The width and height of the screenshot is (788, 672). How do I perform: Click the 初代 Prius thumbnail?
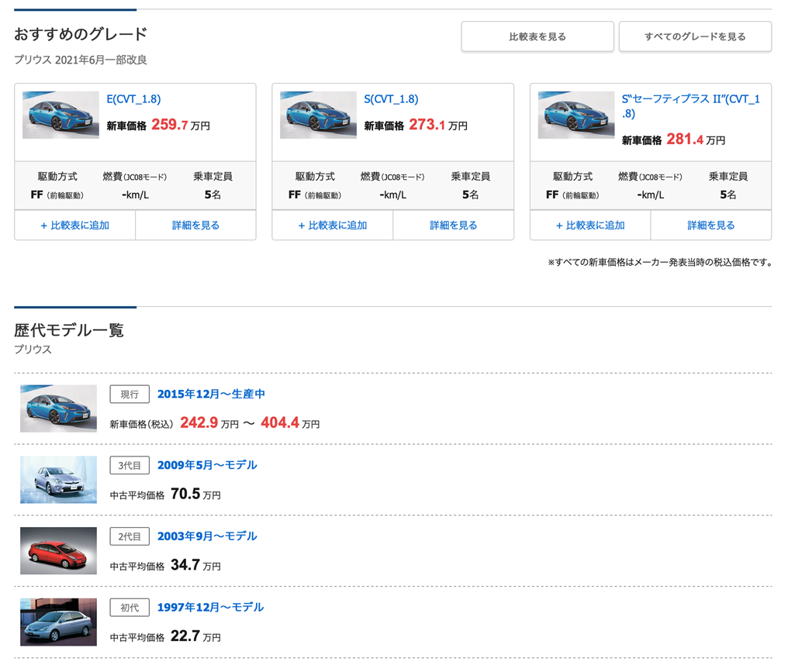[58, 622]
